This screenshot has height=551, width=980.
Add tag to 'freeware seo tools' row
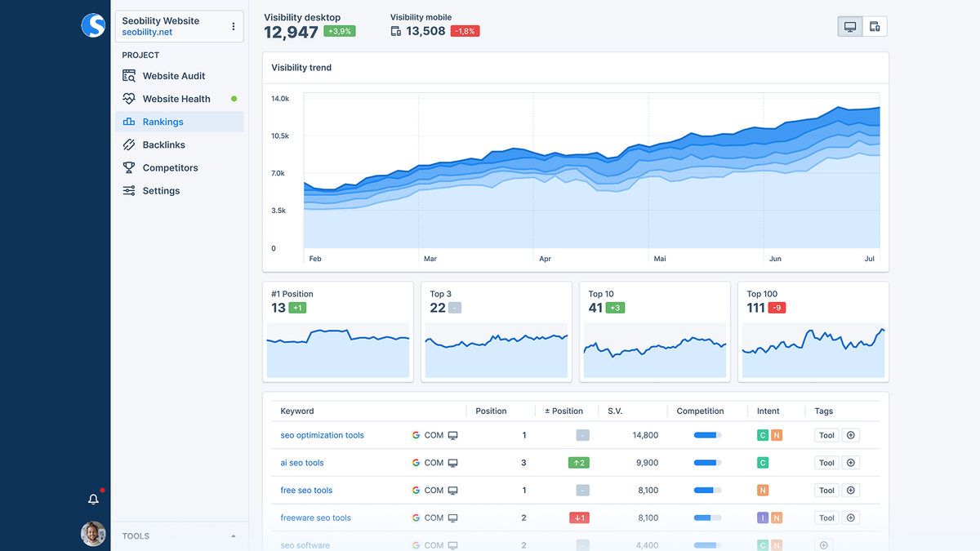coord(851,518)
